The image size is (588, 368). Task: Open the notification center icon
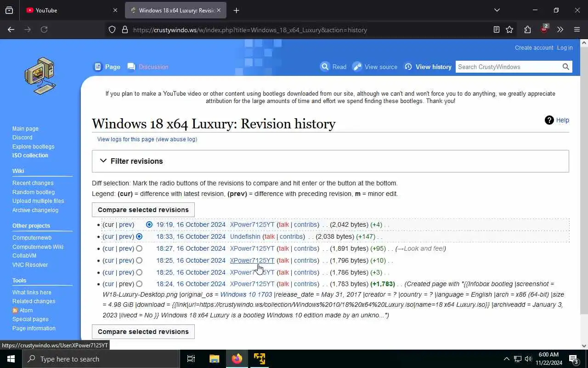[x=574, y=359]
